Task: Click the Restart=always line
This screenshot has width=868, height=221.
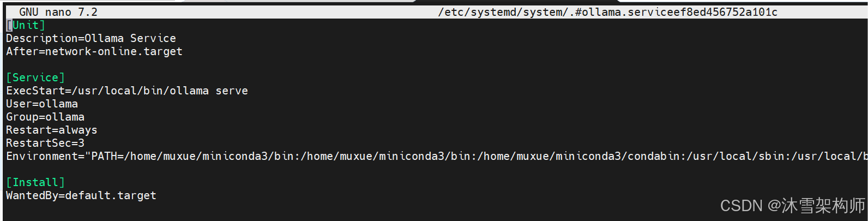Action: (52, 130)
